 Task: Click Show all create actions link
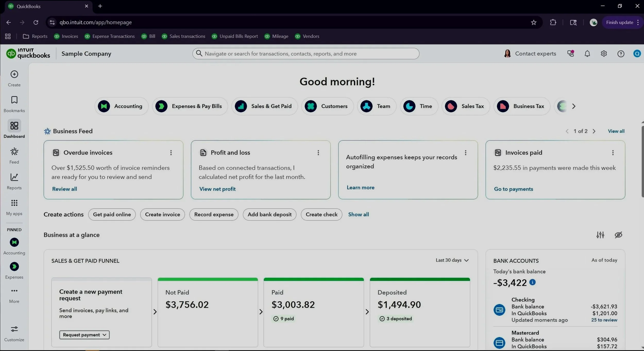point(358,214)
